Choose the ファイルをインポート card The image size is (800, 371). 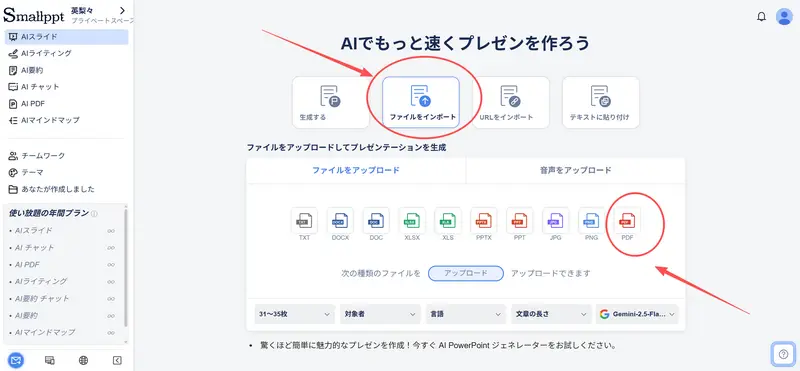[x=421, y=103]
